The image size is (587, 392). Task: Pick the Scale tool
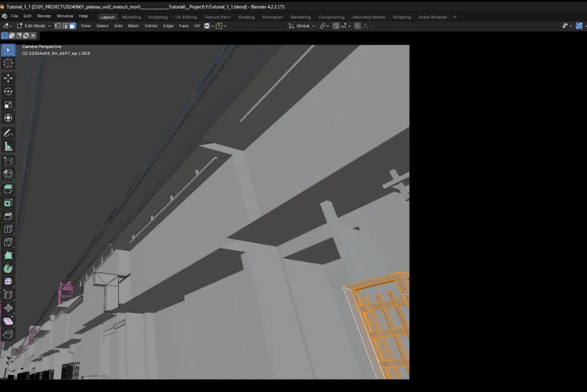[x=8, y=105]
